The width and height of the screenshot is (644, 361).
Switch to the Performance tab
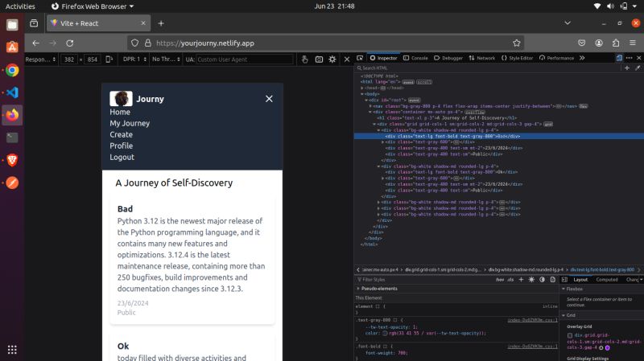coord(556,58)
